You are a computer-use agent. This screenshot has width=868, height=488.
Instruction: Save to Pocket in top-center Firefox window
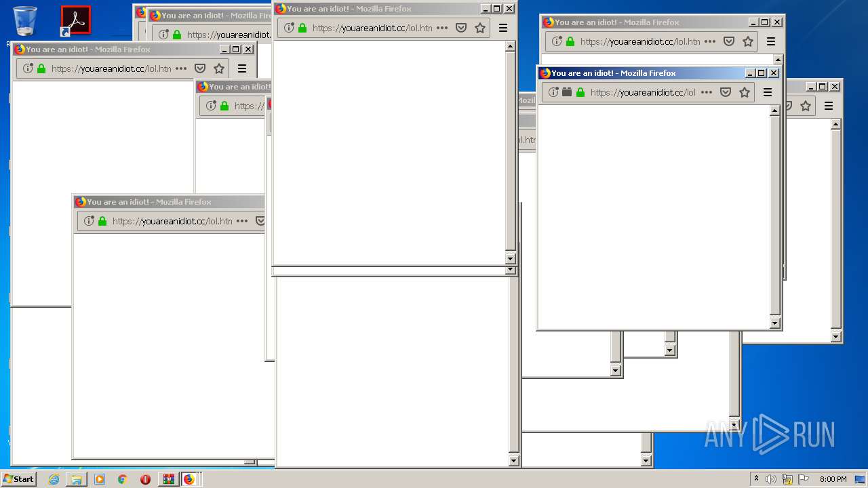(461, 28)
